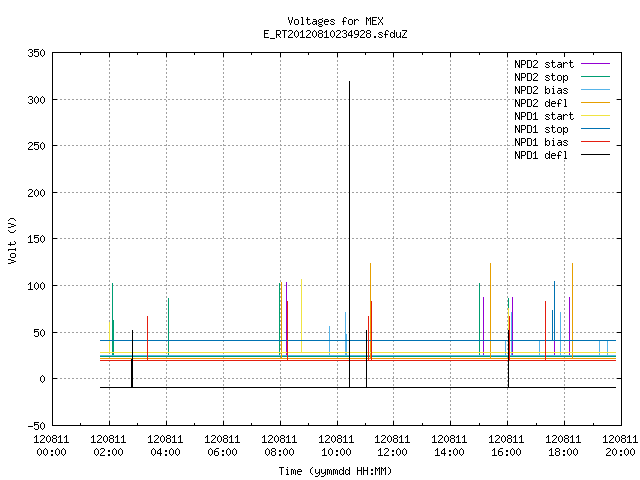Click the red NPD1 bias legend line sample
Screen dimensions: 640x480
click(596, 142)
